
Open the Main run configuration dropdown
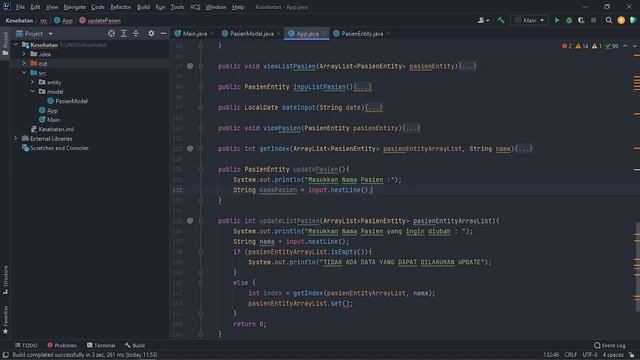click(529, 20)
